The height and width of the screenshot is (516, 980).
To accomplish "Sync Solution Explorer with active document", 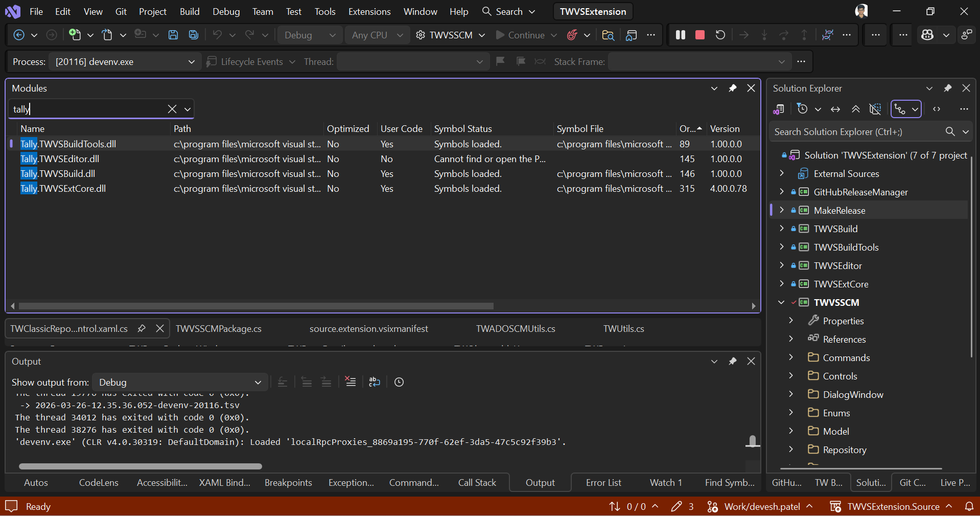I will (x=836, y=109).
